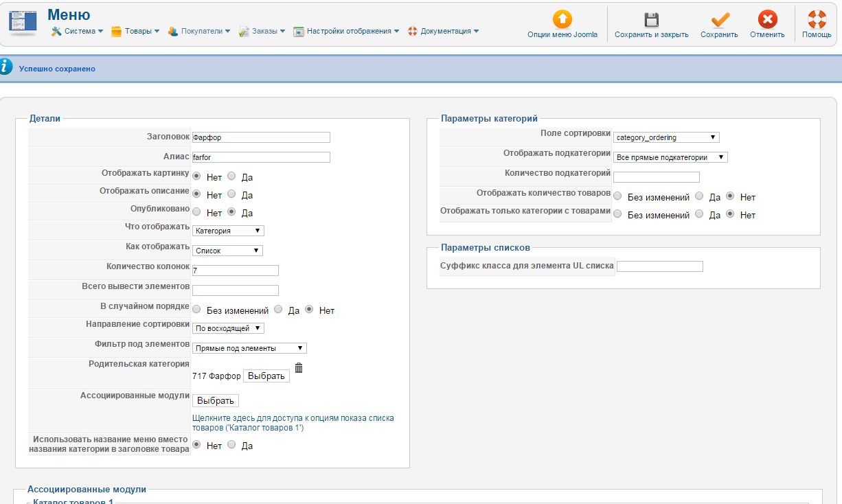842x504 pixels.
Task: Set 'Отображать картинку' to Да
Action: pos(231,176)
